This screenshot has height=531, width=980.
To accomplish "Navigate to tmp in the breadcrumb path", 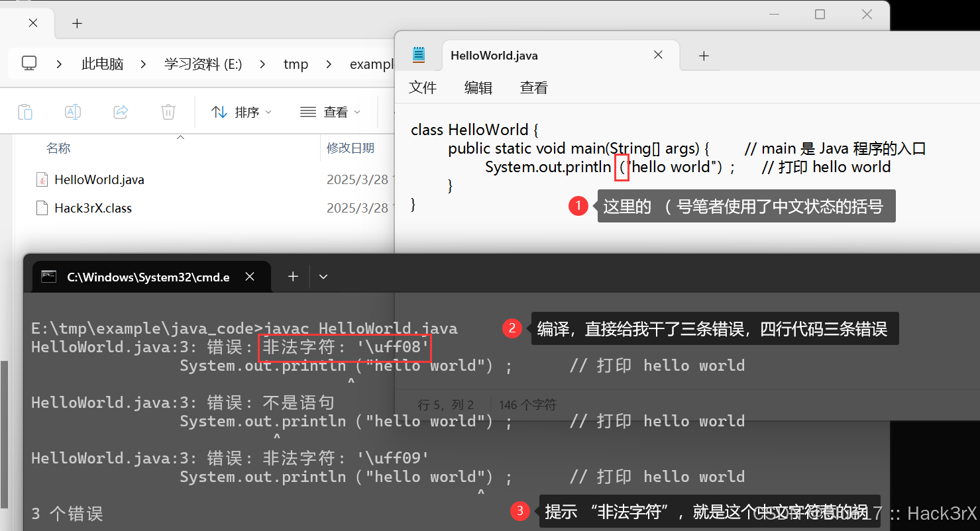I will pos(296,64).
